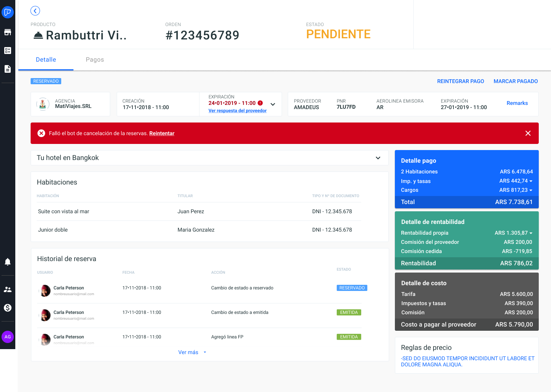
Task: Switch to the Pagos tab
Action: click(x=95, y=60)
